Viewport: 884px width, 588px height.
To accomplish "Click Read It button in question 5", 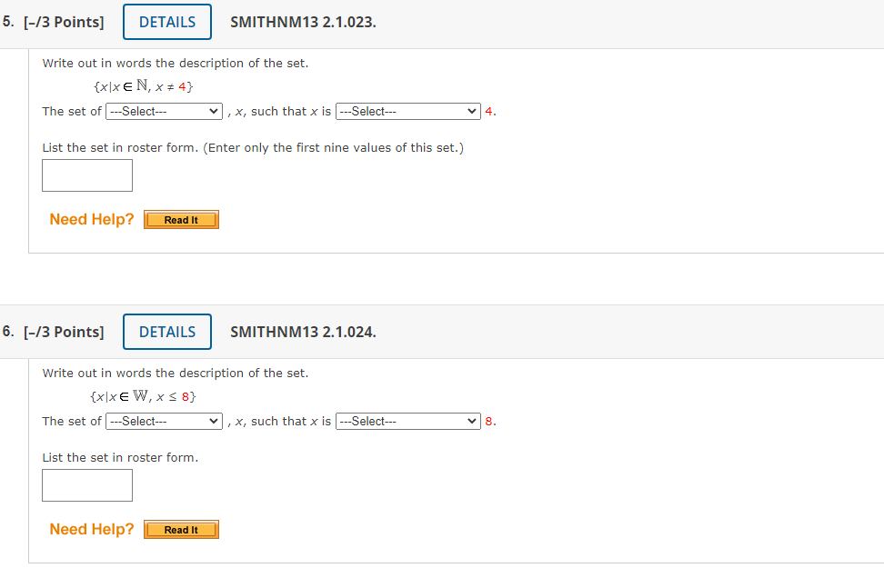I will point(181,220).
